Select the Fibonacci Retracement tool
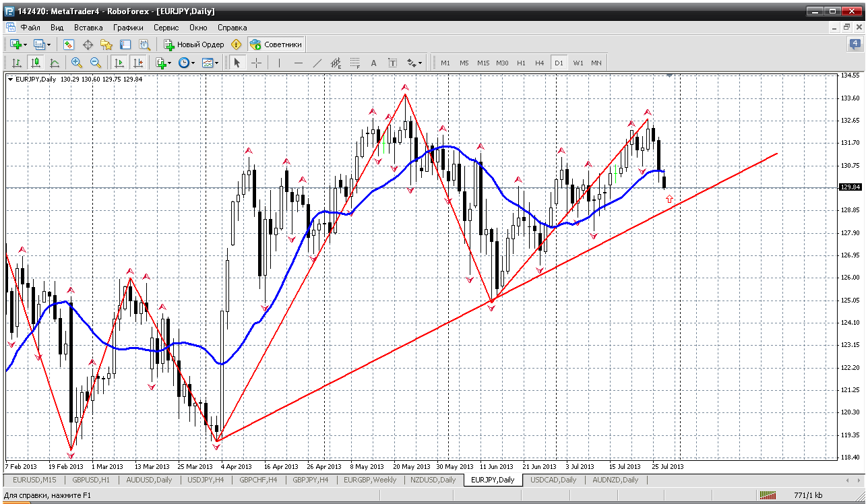The image size is (868, 504). pos(355,63)
